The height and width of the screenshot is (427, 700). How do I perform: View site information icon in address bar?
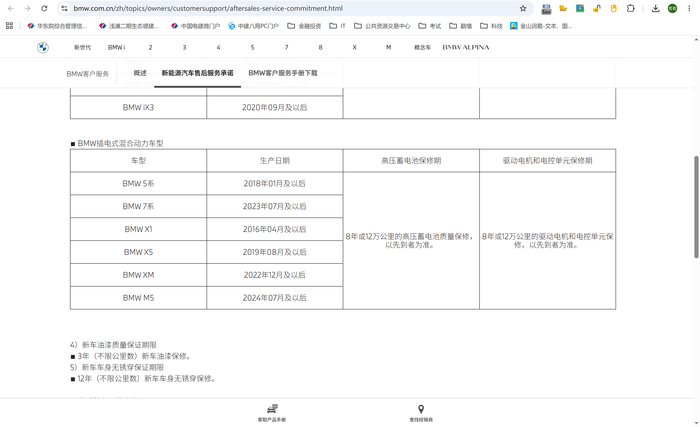pos(64,8)
